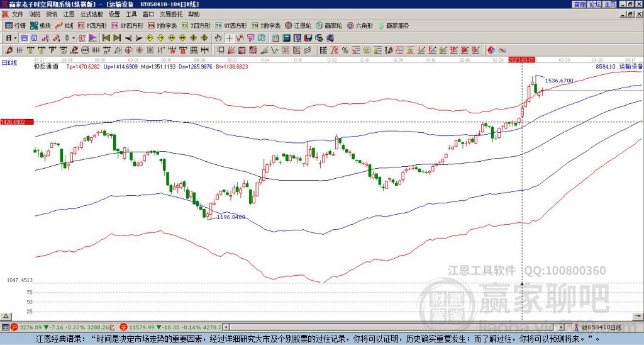The width and height of the screenshot is (644, 345).
Task: Switch to K线 chart view
Action: [x=64, y=25]
